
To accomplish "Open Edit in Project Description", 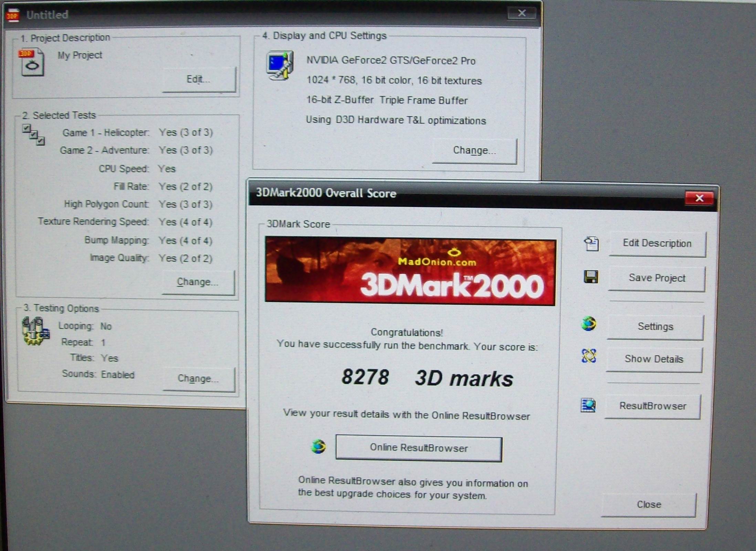I will pyautogui.click(x=199, y=80).
